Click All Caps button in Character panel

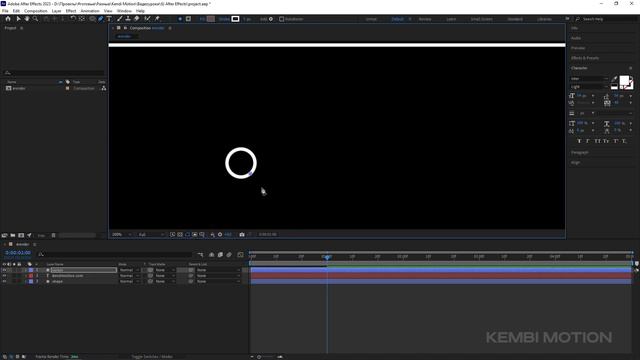(597, 141)
